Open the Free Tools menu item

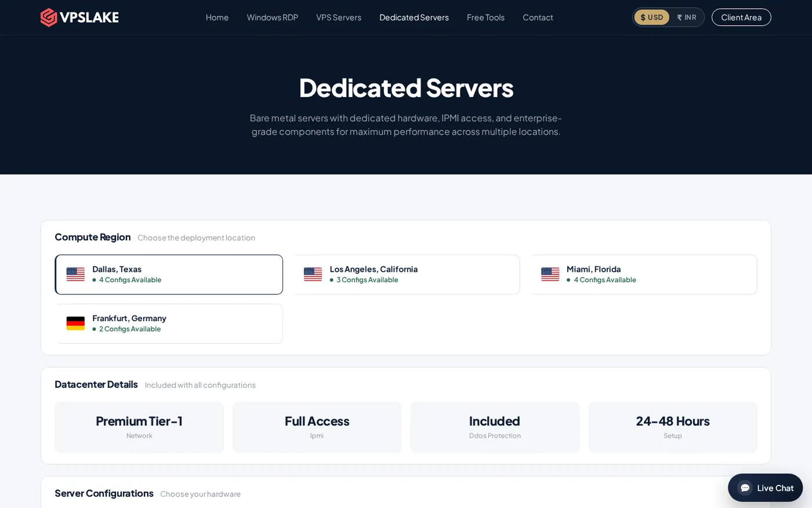click(x=485, y=17)
